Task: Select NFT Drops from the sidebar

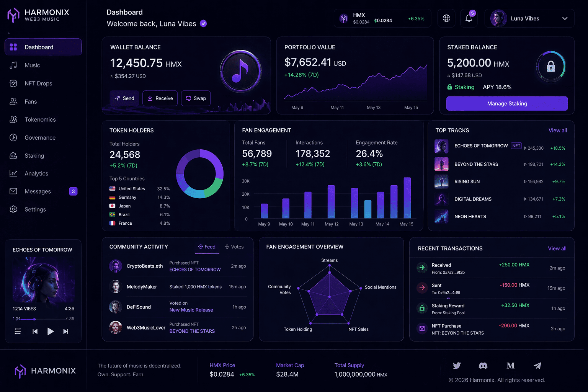Action: click(x=38, y=83)
